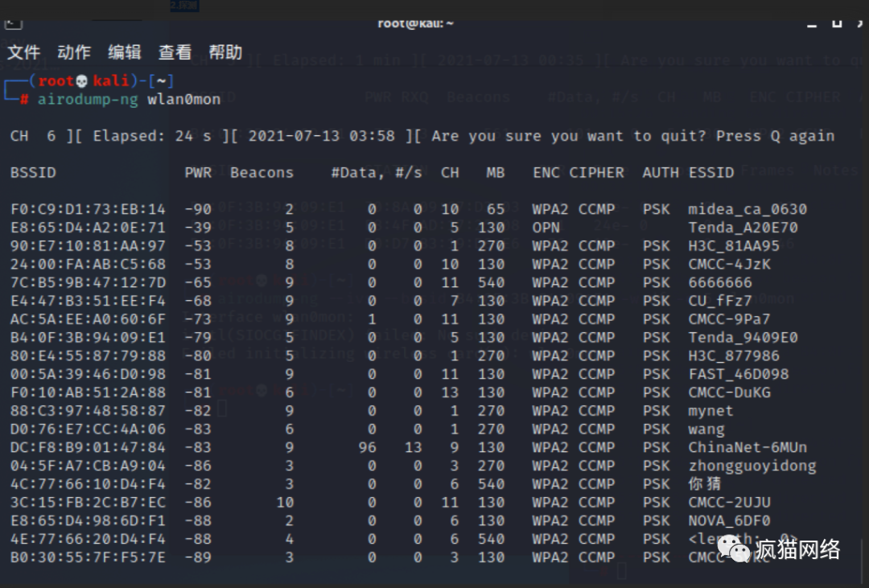Click the BSSID column header
869x588 pixels.
click(x=33, y=172)
